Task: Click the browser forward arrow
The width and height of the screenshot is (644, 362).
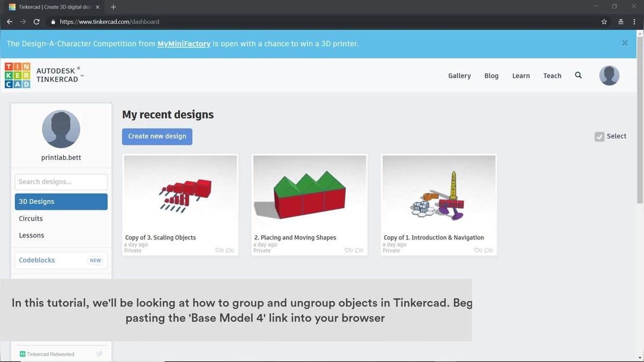Action: (x=23, y=22)
